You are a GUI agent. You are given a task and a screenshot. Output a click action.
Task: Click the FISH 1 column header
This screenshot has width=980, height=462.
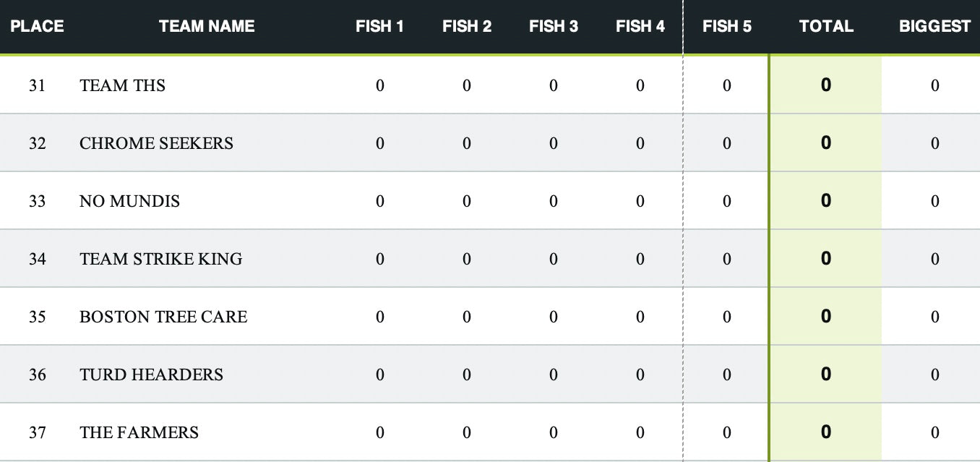pyautogui.click(x=380, y=27)
